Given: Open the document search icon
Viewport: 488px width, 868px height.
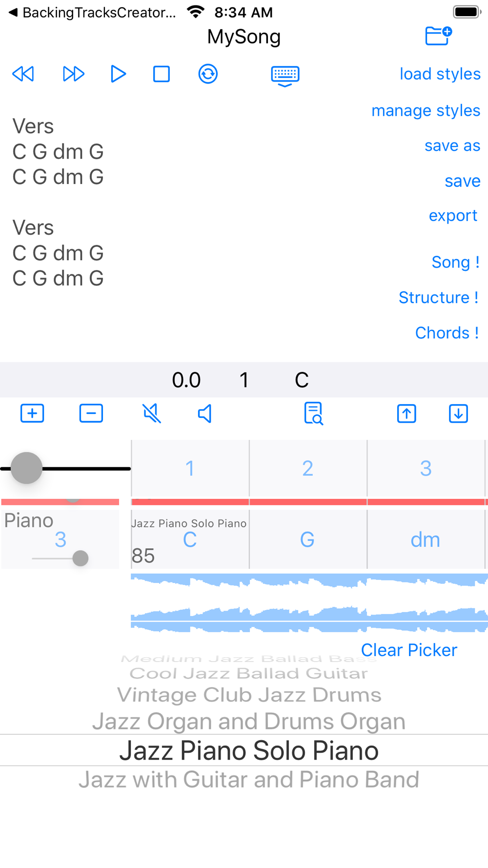Looking at the screenshot, I should click(313, 413).
